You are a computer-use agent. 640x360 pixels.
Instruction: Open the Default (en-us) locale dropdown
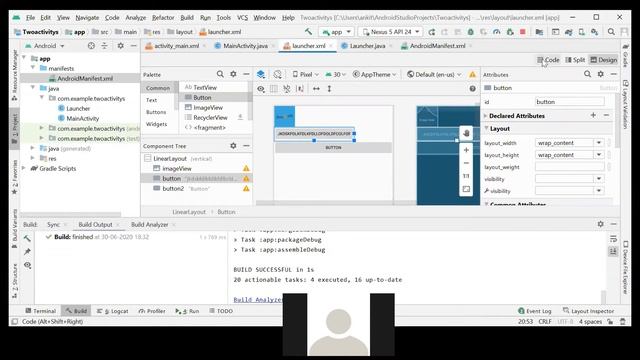click(434, 74)
